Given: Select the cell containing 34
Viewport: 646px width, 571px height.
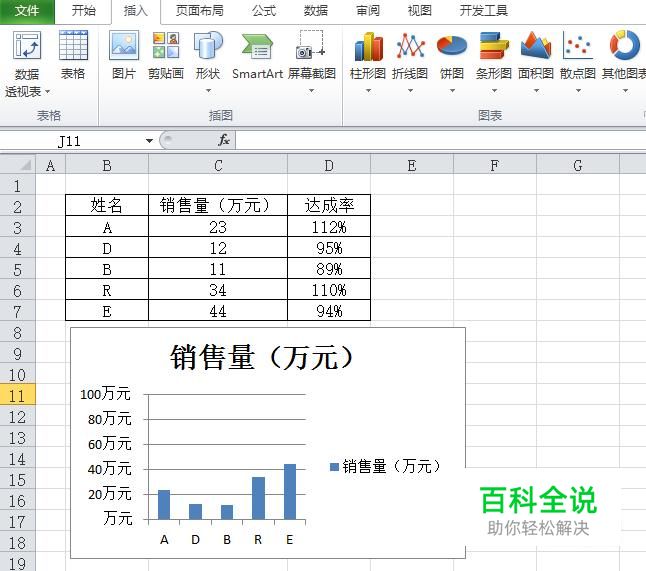Looking at the screenshot, I should point(218,290).
